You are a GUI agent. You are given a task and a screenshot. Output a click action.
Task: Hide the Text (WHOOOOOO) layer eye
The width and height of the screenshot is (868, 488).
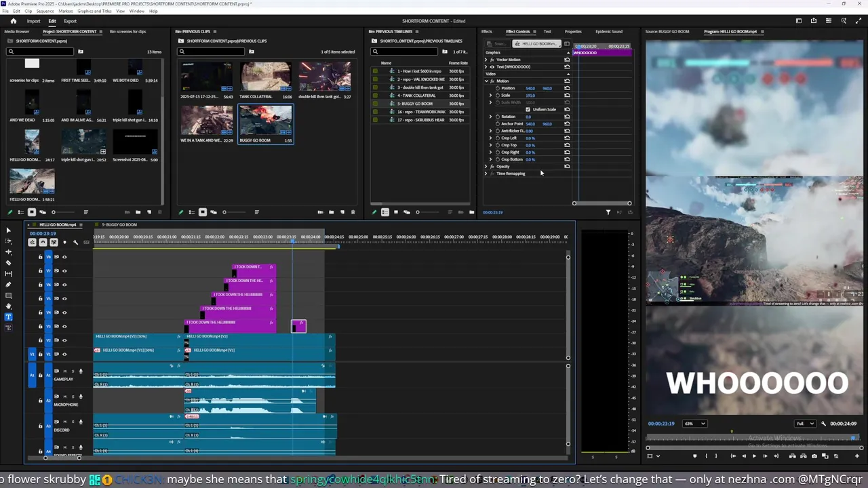492,66
